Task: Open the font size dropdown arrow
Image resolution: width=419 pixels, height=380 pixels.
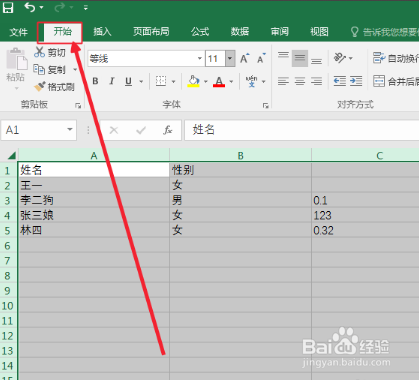Action: click(230, 59)
